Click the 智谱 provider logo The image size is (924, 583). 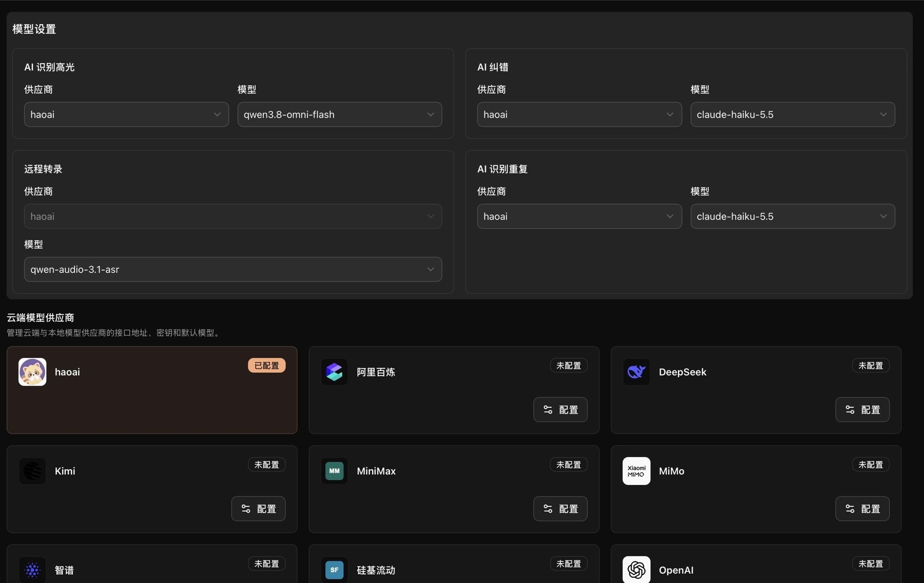tap(32, 570)
